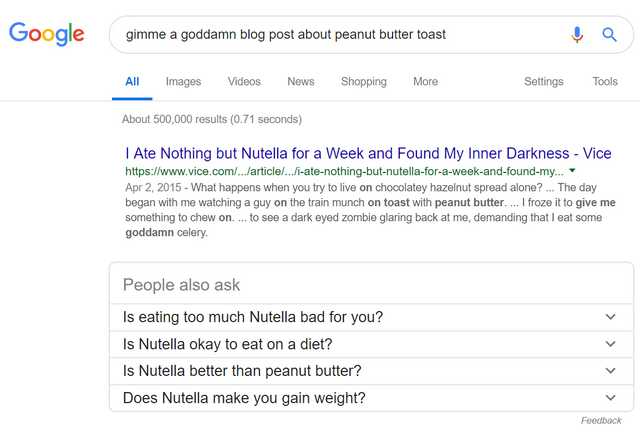Image resolution: width=640 pixels, height=436 pixels.
Task: Show search Tools options
Action: pyautogui.click(x=605, y=82)
